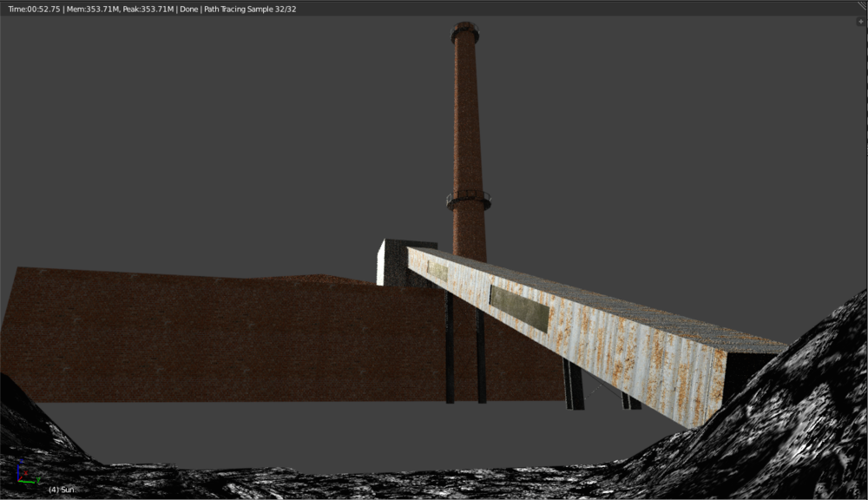Click the "Z" axis label near the gizmo
This screenshot has height=500, width=868.
pyautogui.click(x=22, y=461)
